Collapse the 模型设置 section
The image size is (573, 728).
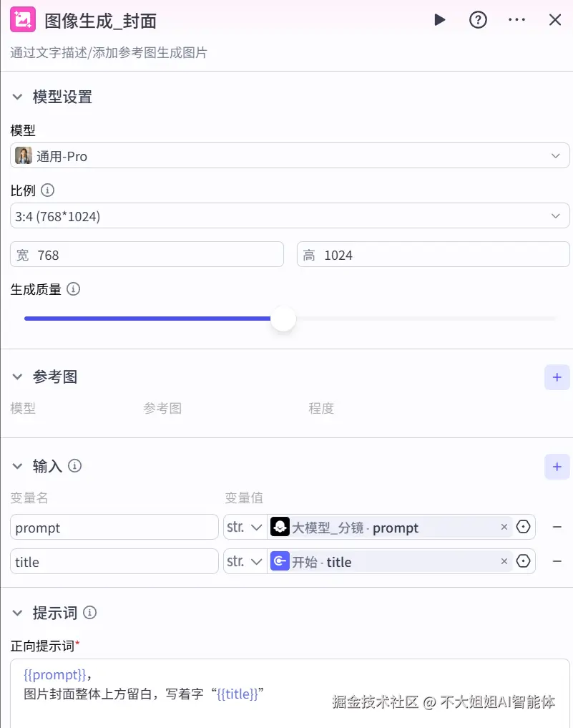click(17, 97)
